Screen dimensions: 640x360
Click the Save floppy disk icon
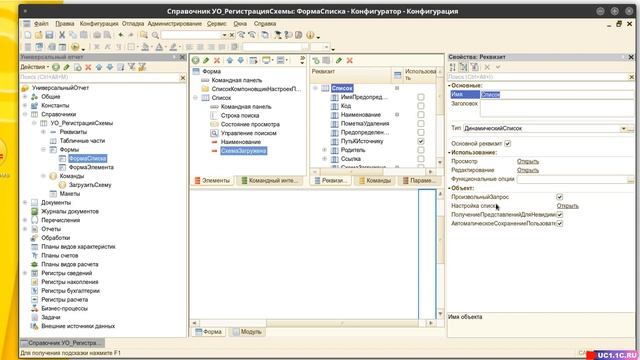pyautogui.click(x=49, y=35)
